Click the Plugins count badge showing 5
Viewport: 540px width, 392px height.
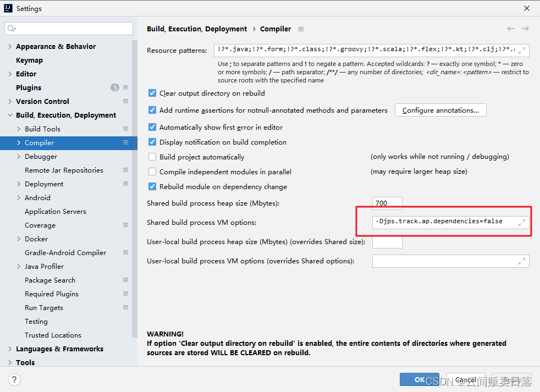(114, 87)
